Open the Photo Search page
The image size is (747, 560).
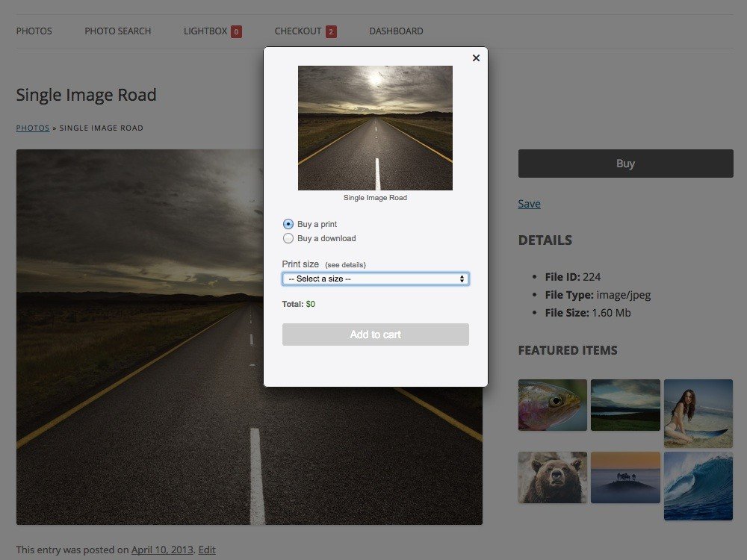117,31
